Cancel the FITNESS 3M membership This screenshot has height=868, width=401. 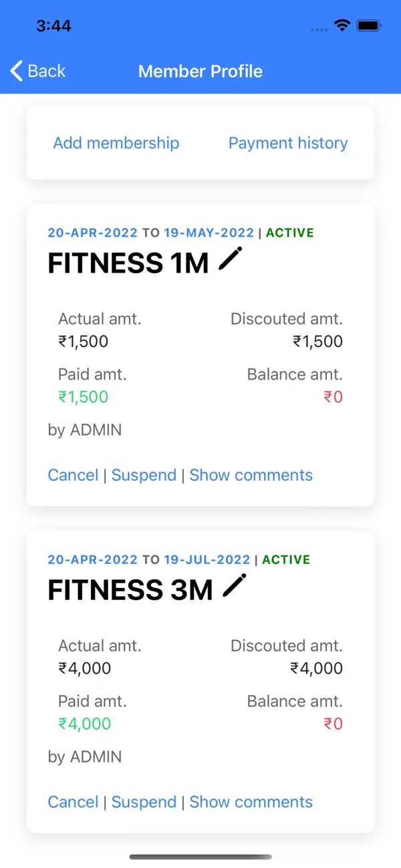click(73, 802)
